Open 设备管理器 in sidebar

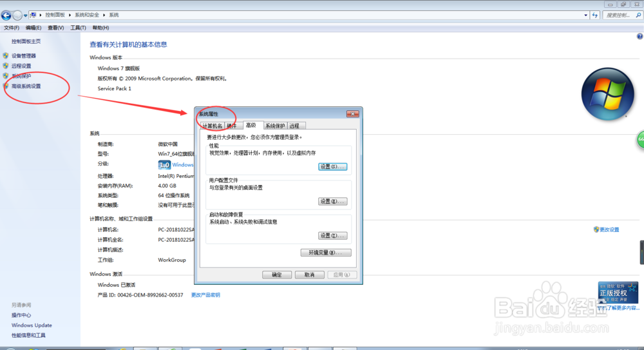(23, 56)
